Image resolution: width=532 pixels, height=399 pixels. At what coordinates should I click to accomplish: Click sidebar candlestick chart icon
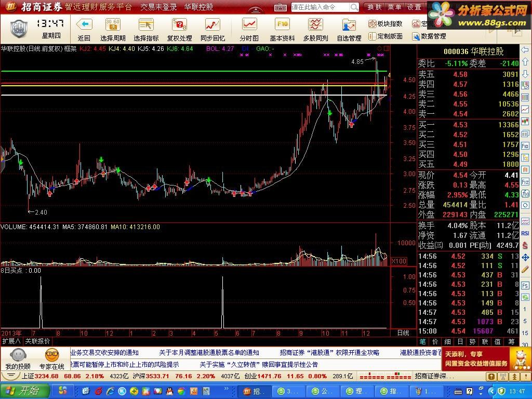tap(525, 121)
